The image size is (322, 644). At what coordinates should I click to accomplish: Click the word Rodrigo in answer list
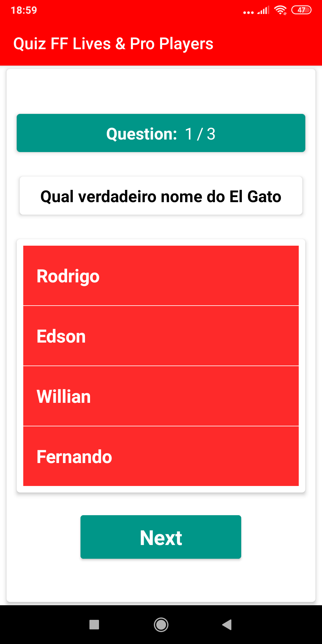68,276
